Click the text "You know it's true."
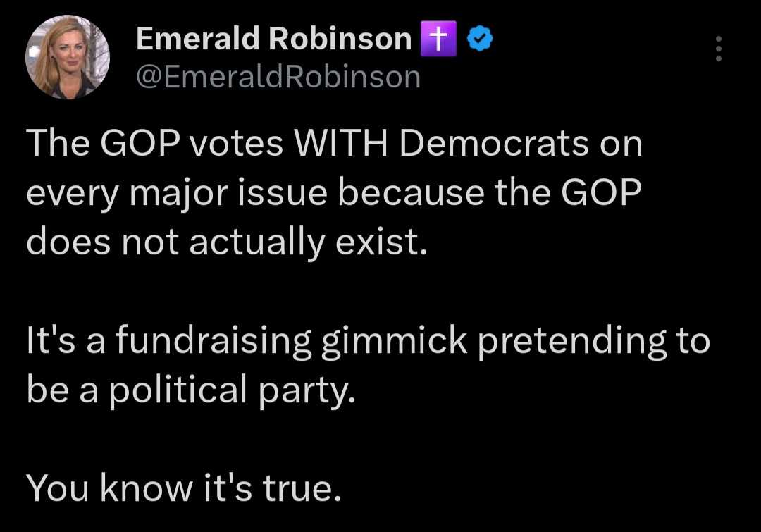Screen dimensions: 761x532 184,487
